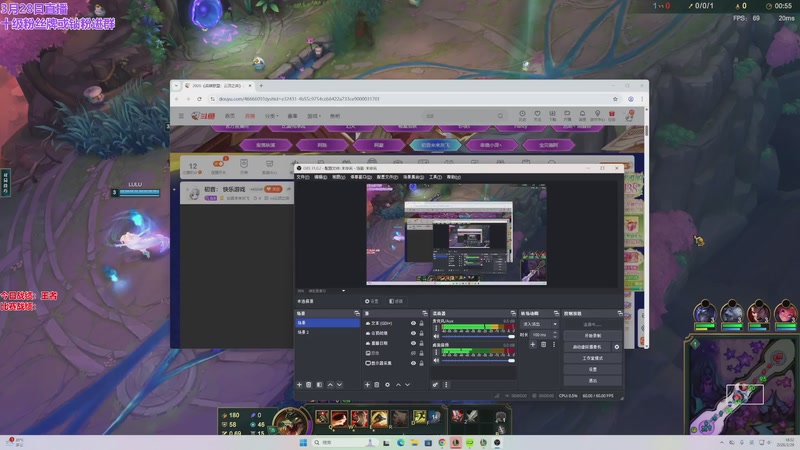Screen dimensions: 800x450
Task: Open File menu in OBS menu bar
Action: click(x=303, y=177)
